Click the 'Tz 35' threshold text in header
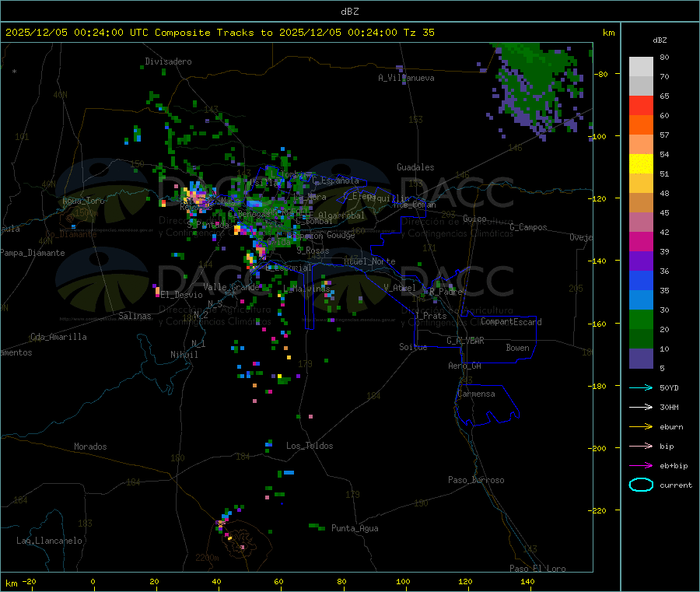Image resolution: width=700 pixels, height=592 pixels. point(418,33)
